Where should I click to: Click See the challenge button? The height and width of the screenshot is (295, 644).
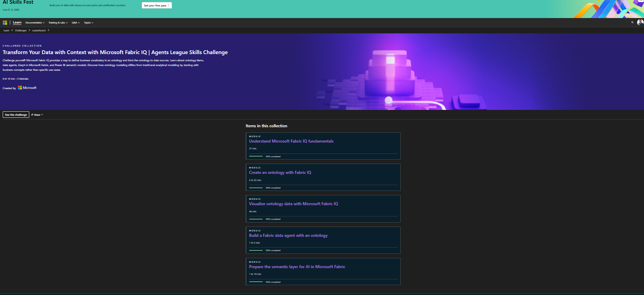(16, 115)
